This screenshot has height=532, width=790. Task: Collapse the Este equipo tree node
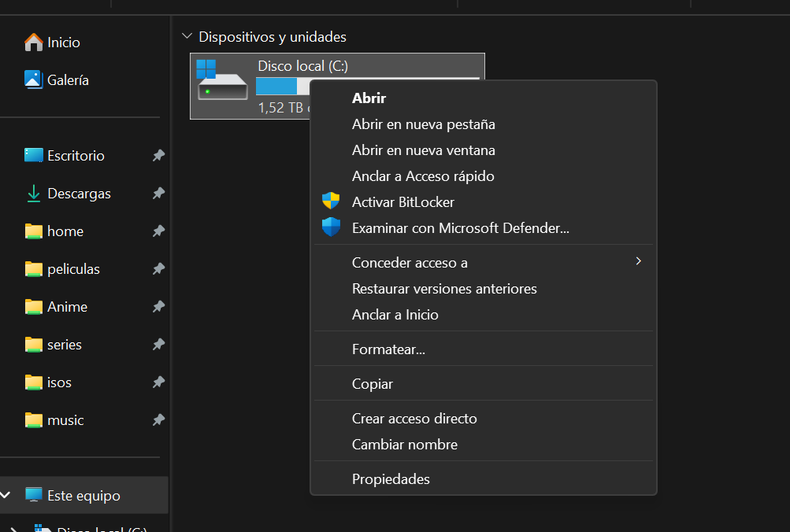(x=5, y=495)
